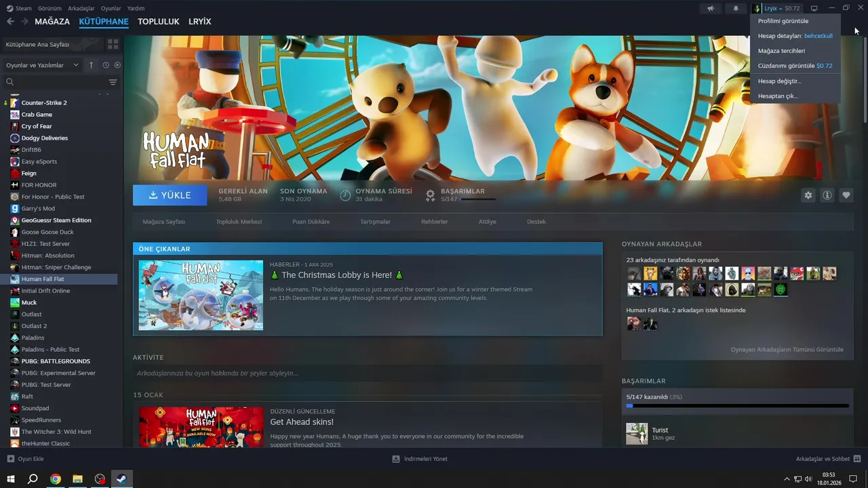Open the Get Ahead skins news thumbnail

[x=201, y=427]
